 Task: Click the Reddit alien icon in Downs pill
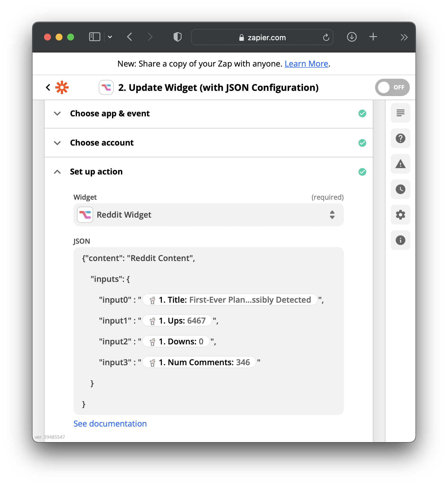point(153,342)
